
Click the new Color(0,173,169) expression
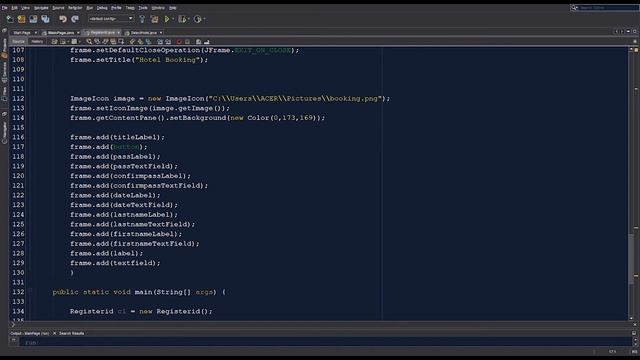[x=273, y=118]
